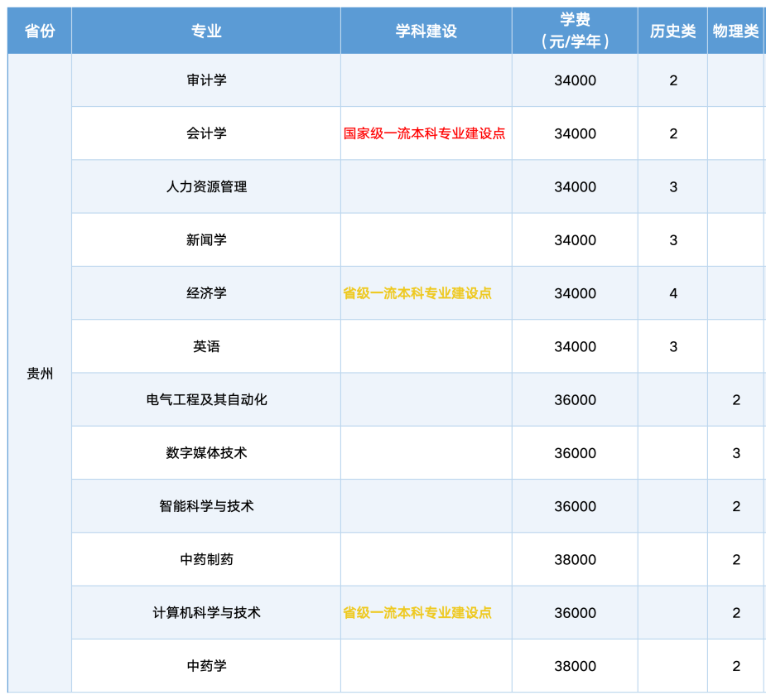Click the 学科建设 column header
The height and width of the screenshot is (700, 766).
(426, 31)
